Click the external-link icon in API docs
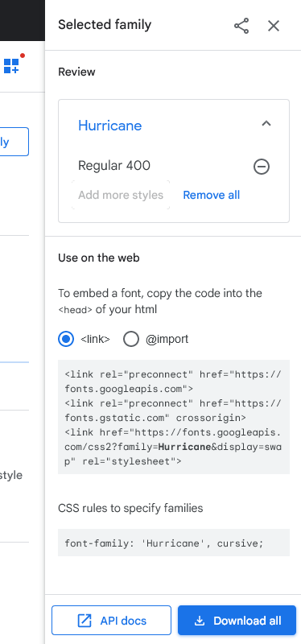The image size is (301, 644). pos(85,620)
